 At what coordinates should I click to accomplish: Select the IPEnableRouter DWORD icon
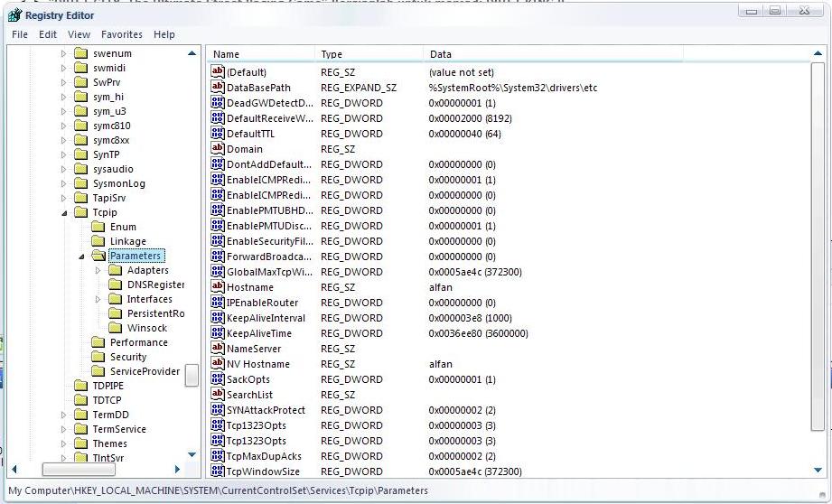click(218, 302)
